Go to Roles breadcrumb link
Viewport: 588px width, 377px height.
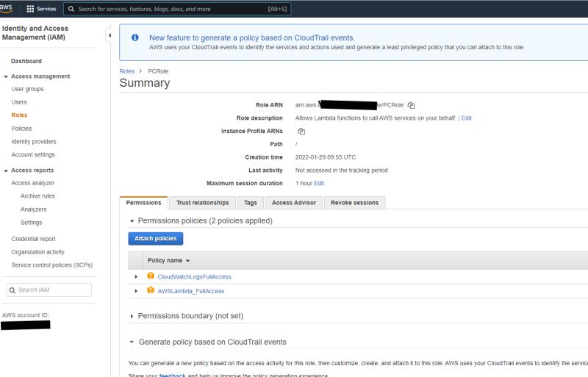126,71
